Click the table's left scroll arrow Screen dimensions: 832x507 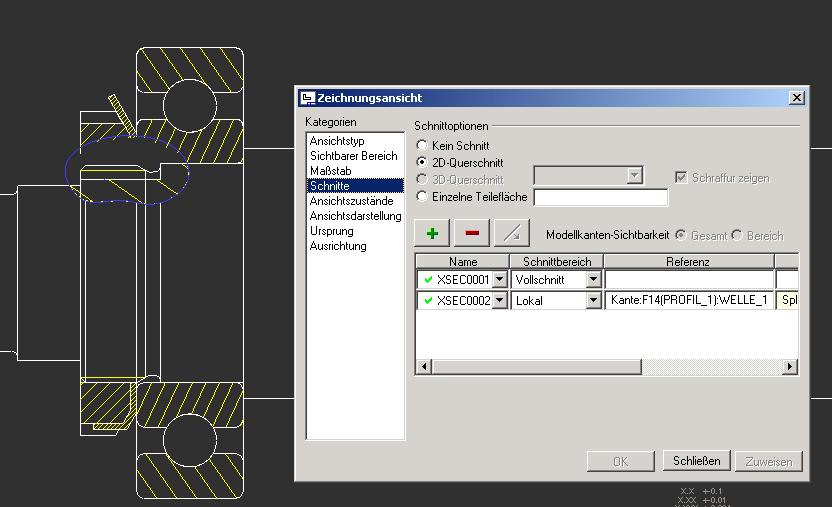pos(423,367)
